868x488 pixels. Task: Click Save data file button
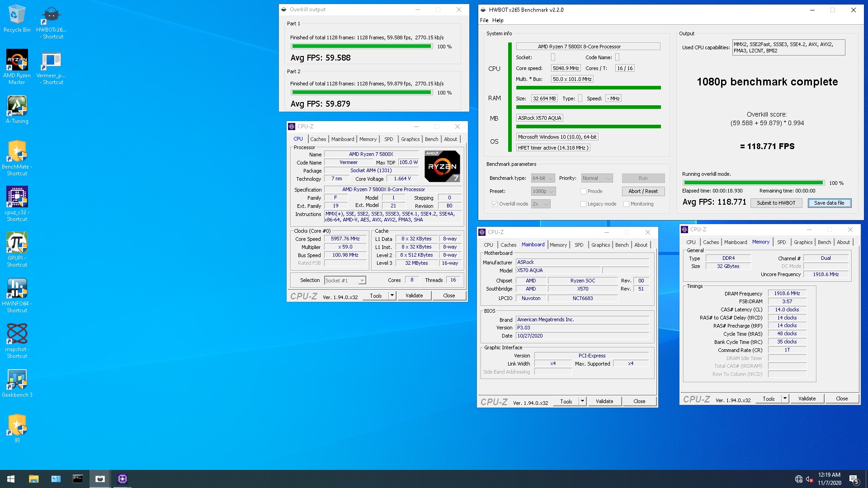click(x=829, y=203)
